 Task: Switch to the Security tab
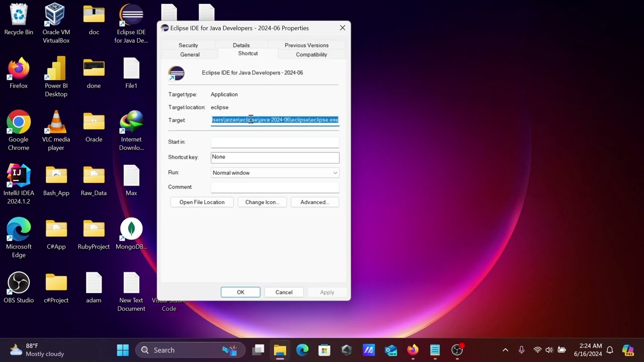[x=188, y=45]
